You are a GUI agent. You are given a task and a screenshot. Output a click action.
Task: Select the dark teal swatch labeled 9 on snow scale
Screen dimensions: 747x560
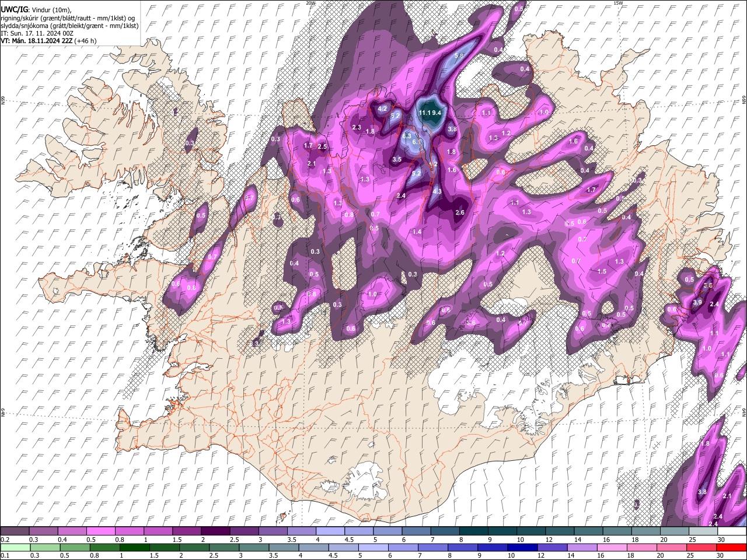tap(501, 531)
